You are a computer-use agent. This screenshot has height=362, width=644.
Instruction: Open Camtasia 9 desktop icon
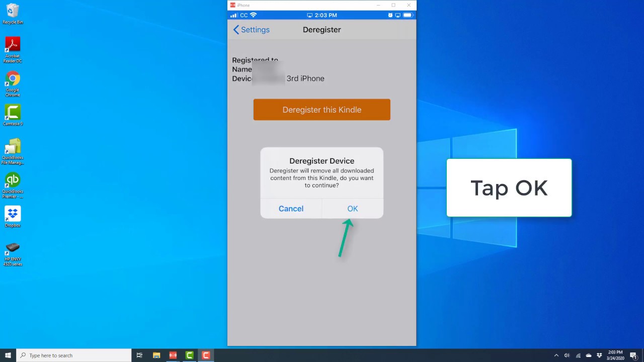pyautogui.click(x=13, y=115)
